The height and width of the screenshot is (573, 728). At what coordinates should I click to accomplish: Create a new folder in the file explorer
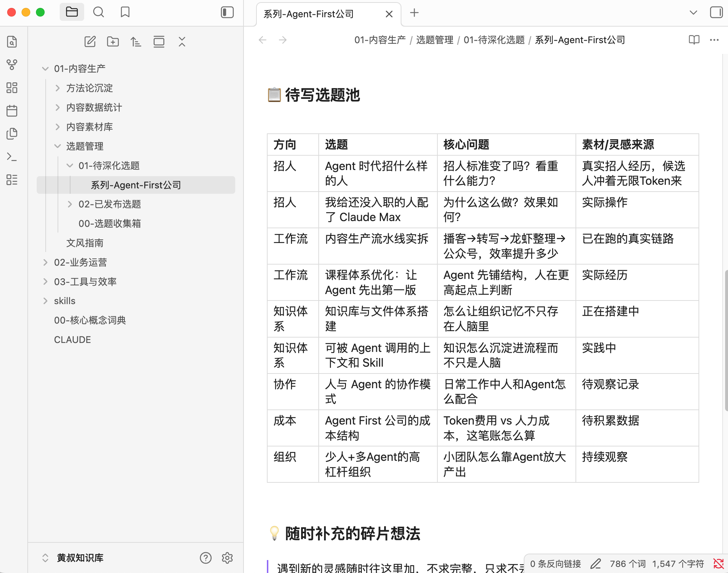[x=113, y=42]
